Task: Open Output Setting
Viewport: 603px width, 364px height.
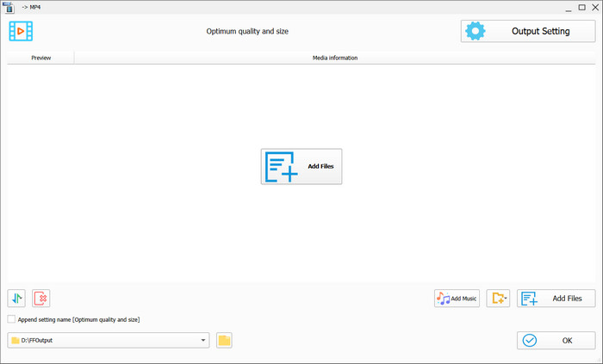Action: click(528, 31)
